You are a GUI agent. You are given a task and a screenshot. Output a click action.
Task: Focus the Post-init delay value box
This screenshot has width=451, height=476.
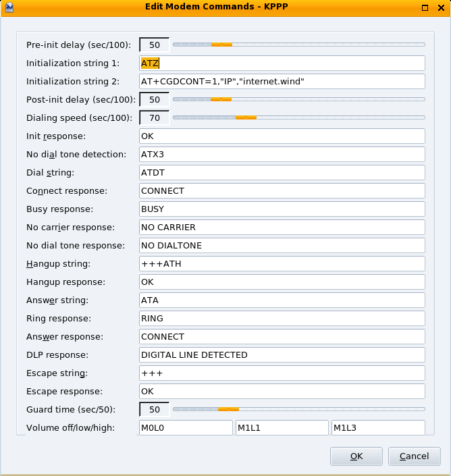click(x=154, y=99)
